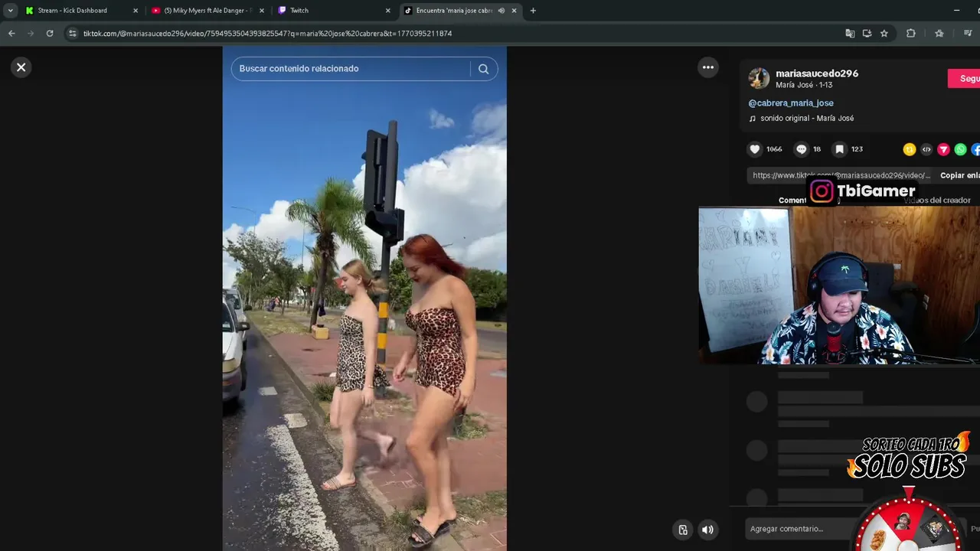
Task: Go forward in browser history
Action: click(31, 34)
